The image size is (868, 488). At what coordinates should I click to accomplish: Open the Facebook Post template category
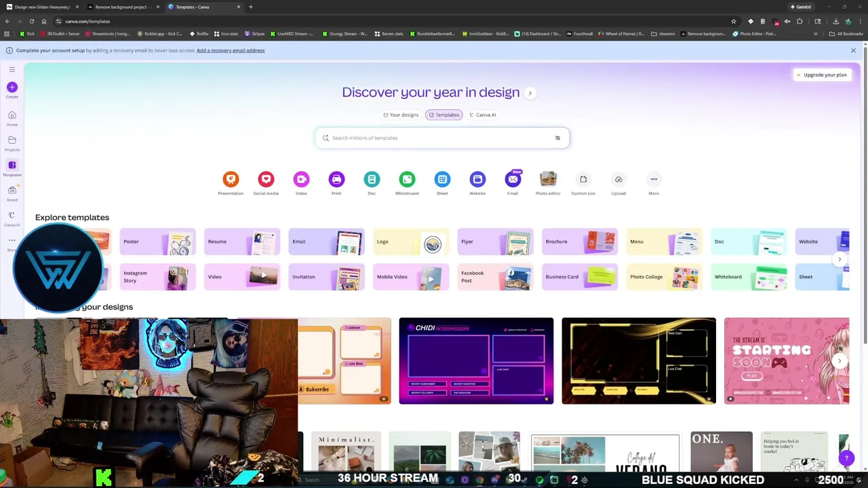495,277
